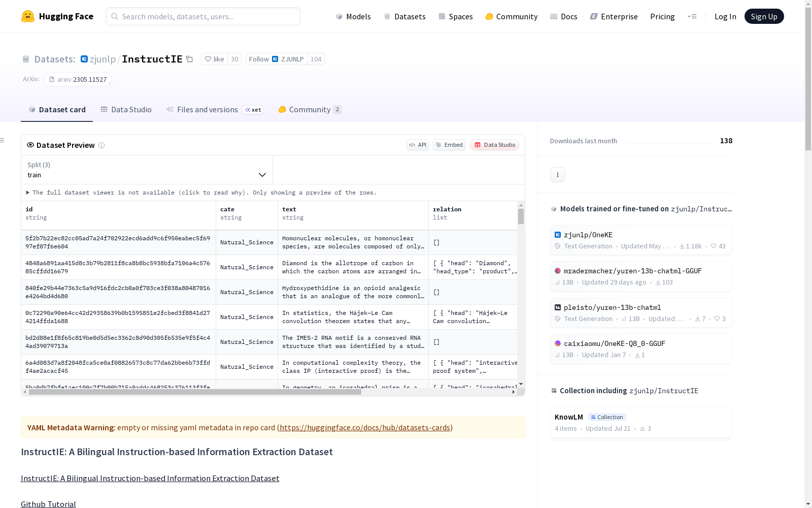The image size is (812, 508).
Task: Open the Pricing page link
Action: click(662, 16)
